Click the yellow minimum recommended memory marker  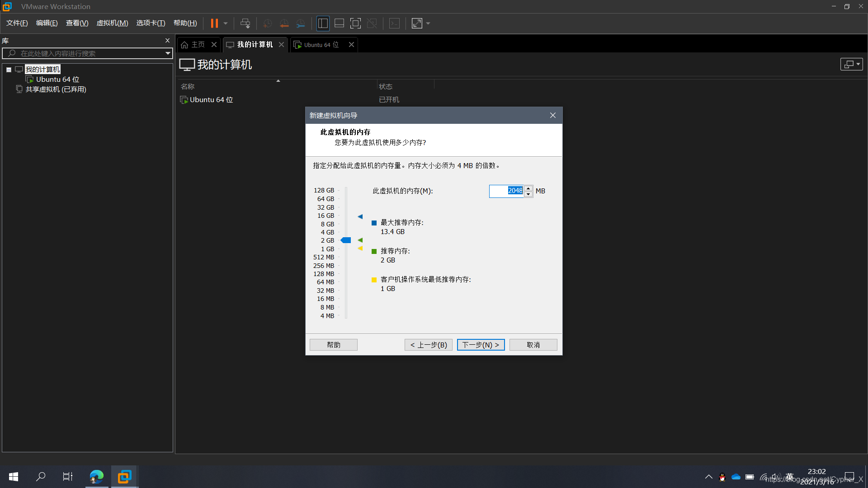(360, 249)
